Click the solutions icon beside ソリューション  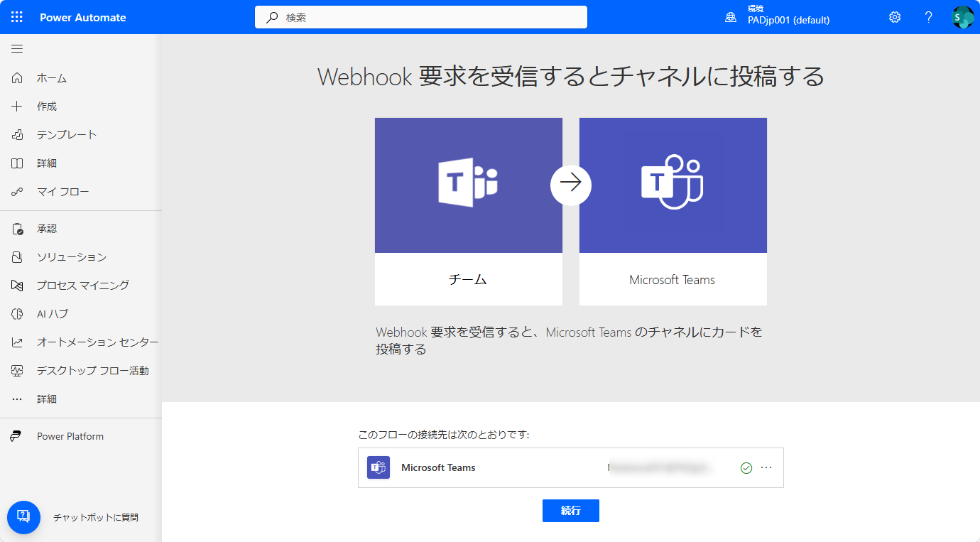coord(17,257)
